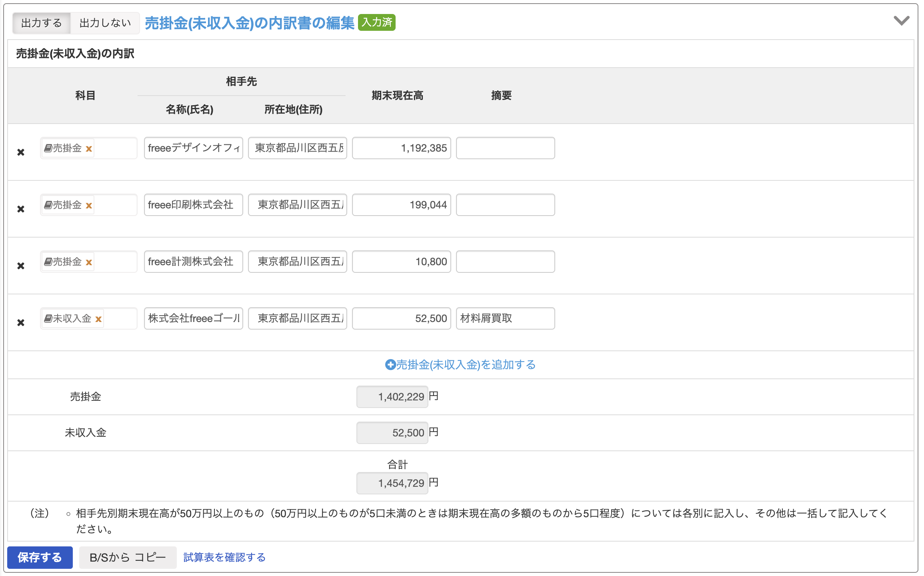Edit address field in freeeデザインオフィス row

[x=298, y=148]
